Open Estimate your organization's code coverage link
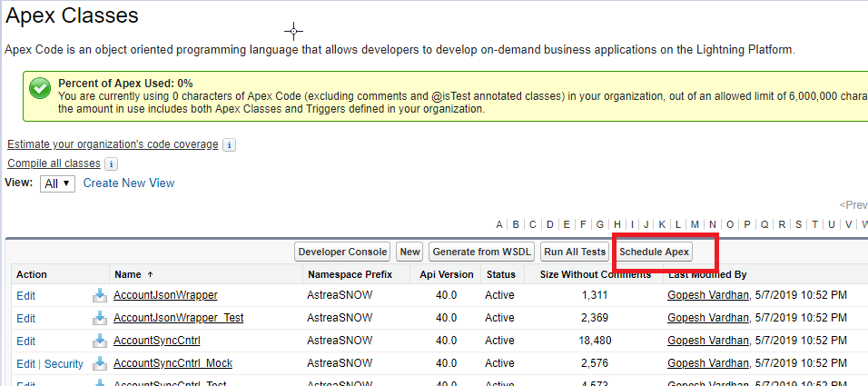The image size is (868, 386). (x=113, y=144)
